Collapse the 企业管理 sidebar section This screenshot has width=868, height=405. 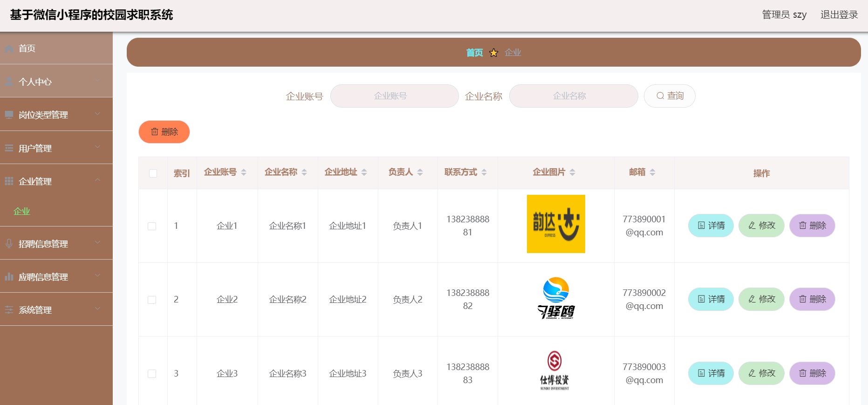pyautogui.click(x=56, y=181)
